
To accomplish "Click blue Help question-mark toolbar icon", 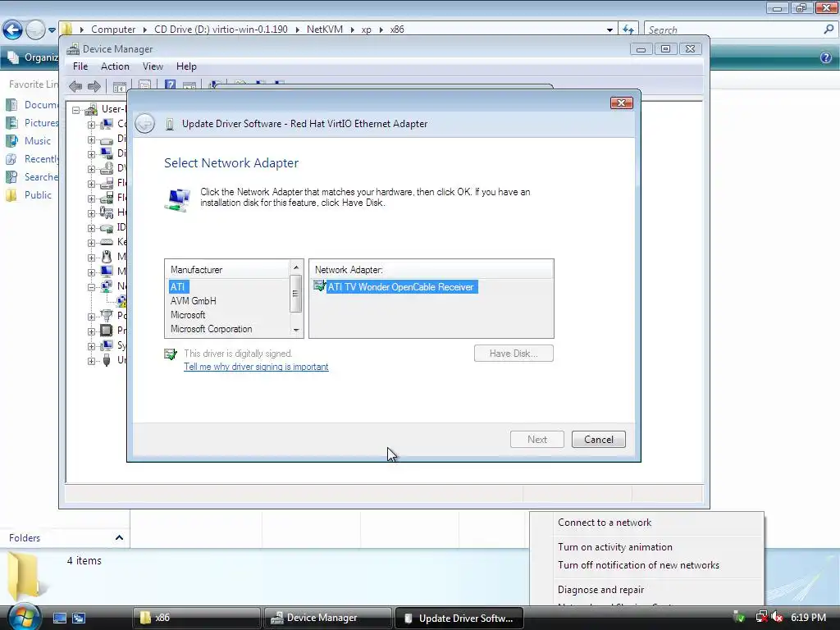I will click(x=171, y=85).
